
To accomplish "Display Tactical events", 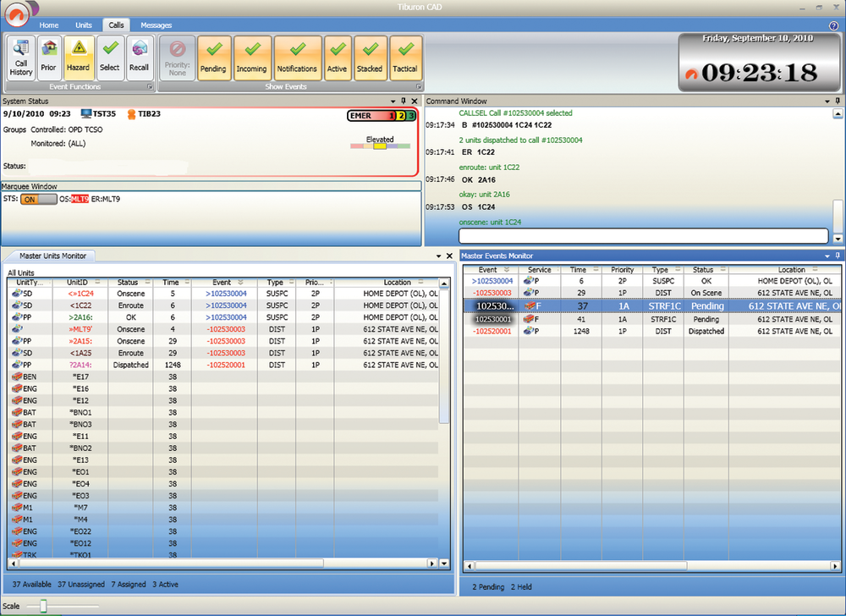I will tap(404, 58).
